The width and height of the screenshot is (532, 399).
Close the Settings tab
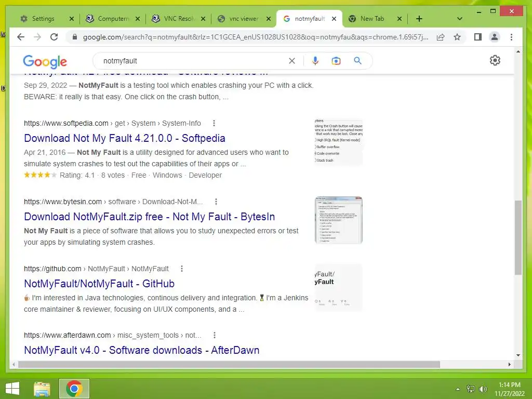coord(72,19)
